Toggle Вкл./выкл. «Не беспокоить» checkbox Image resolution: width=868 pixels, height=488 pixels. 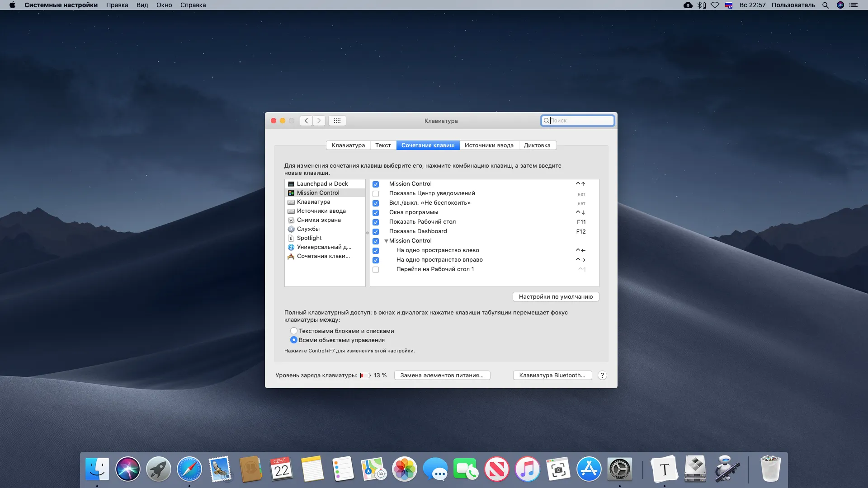(x=376, y=203)
